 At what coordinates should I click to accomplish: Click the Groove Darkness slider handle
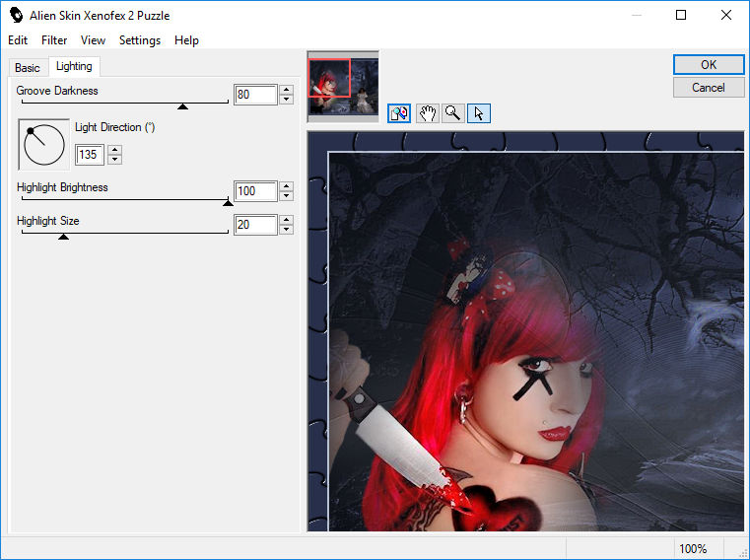coord(182,106)
